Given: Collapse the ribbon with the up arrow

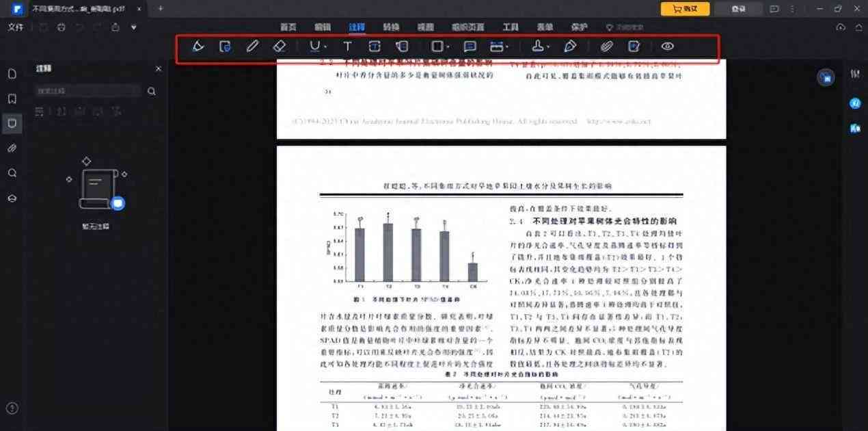Looking at the screenshot, I should (858, 27).
